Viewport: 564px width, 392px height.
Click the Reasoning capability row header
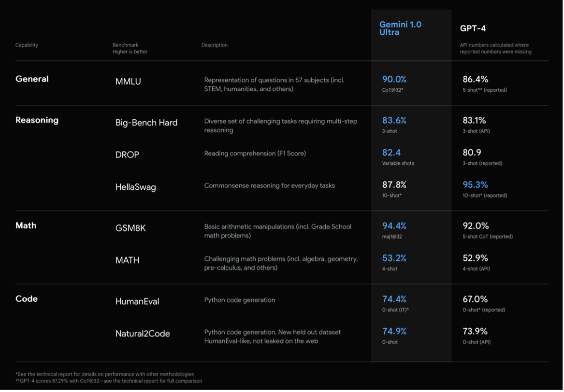(x=37, y=120)
